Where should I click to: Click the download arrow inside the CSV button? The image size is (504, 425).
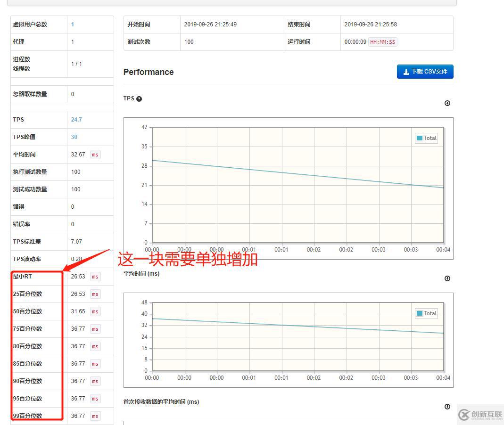(406, 72)
